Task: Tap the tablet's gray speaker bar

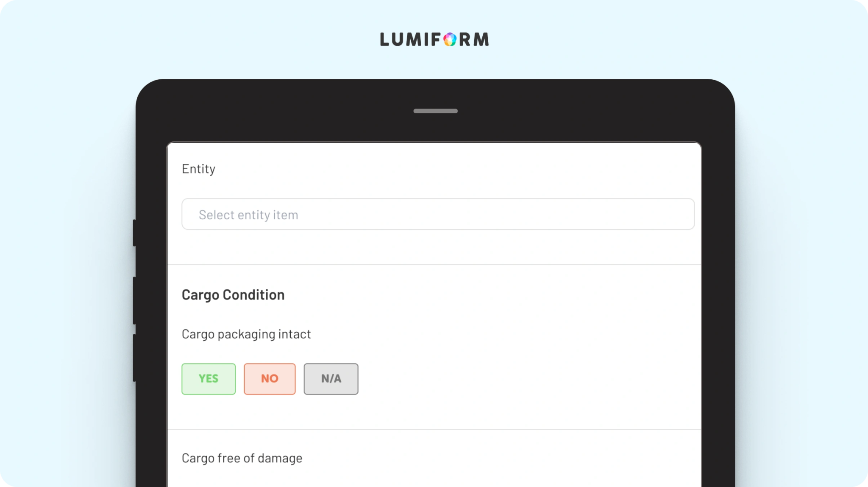Action: (x=435, y=111)
